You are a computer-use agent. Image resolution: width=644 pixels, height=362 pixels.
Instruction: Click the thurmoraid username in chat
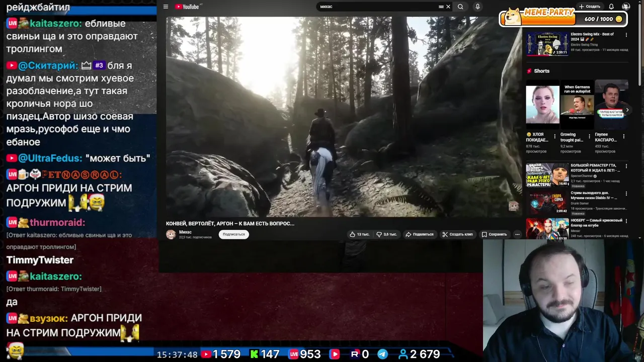(x=57, y=222)
